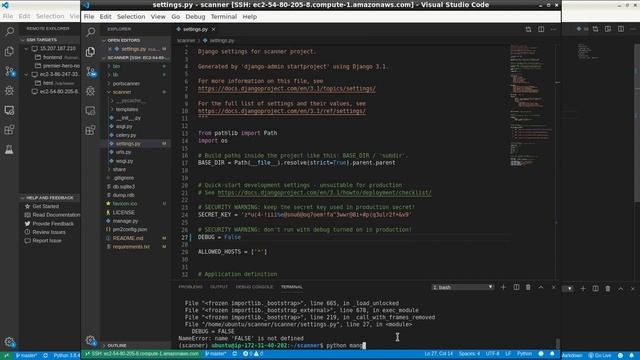Click Get Started in Help and Feedback

(45, 207)
